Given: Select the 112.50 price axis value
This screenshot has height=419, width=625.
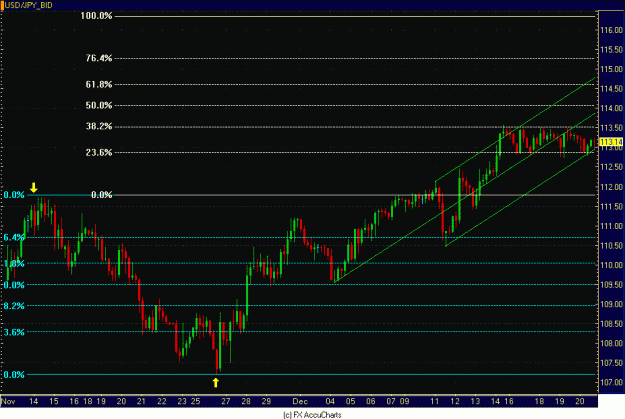Looking at the screenshot, I should tap(611, 167).
